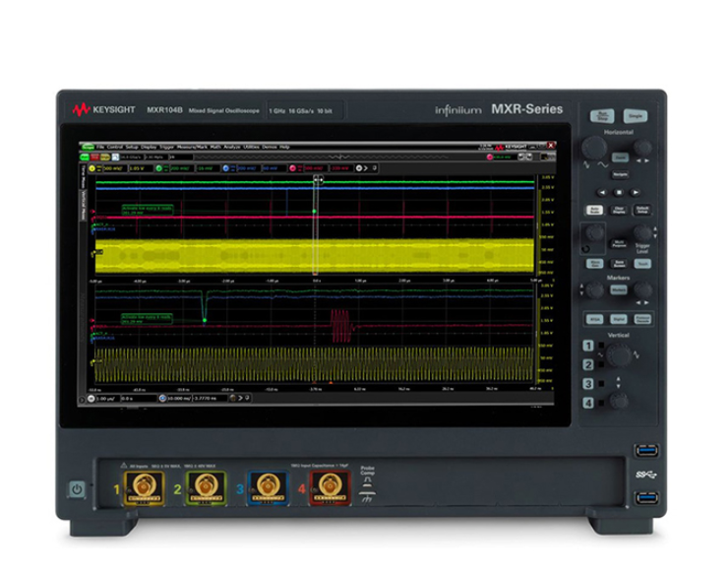The width and height of the screenshot is (728, 574).
Task: Click the Horizontal position knob
Action: coord(643,148)
